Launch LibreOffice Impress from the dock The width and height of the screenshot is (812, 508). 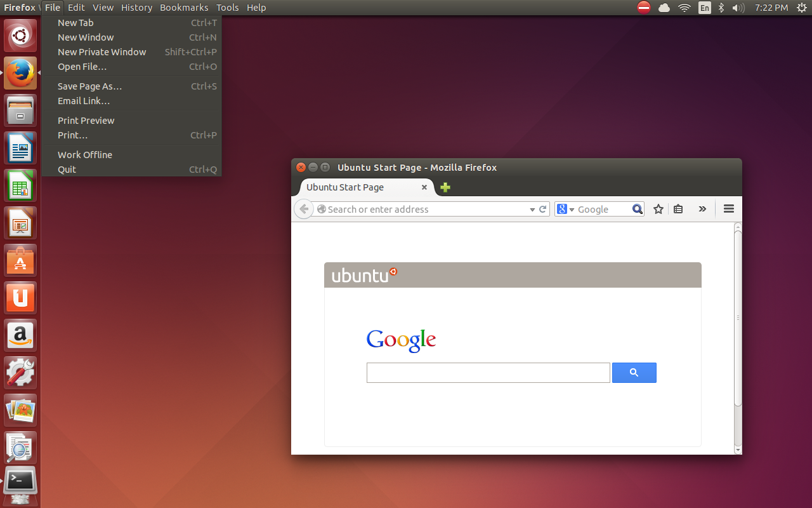20,223
